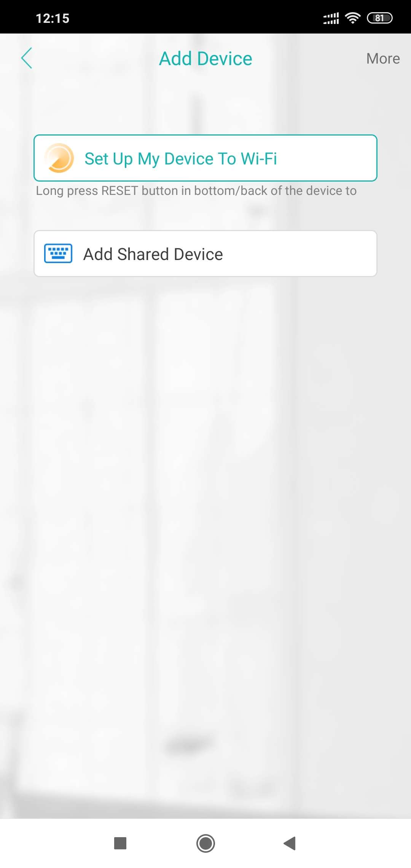This screenshot has height=868, width=411.
Task: Tap the cellular signal strength icon
Action: pyautogui.click(x=331, y=18)
